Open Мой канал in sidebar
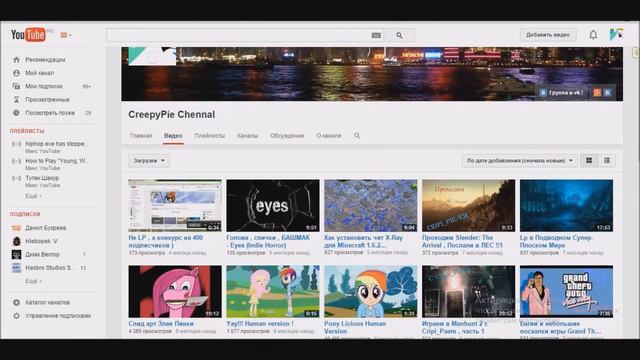Screen dimensions: 640x360 [x=39, y=73]
